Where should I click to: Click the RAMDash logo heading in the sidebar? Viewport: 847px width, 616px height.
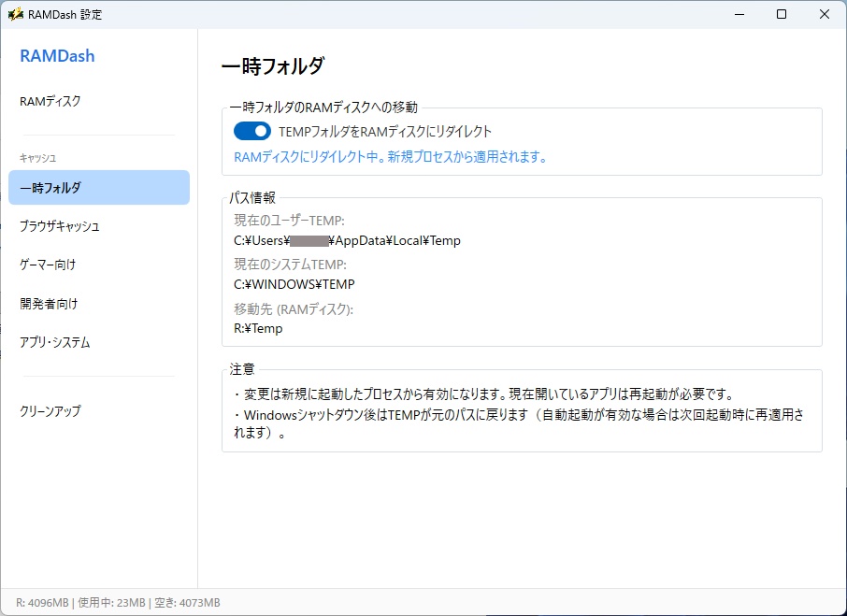pos(57,55)
